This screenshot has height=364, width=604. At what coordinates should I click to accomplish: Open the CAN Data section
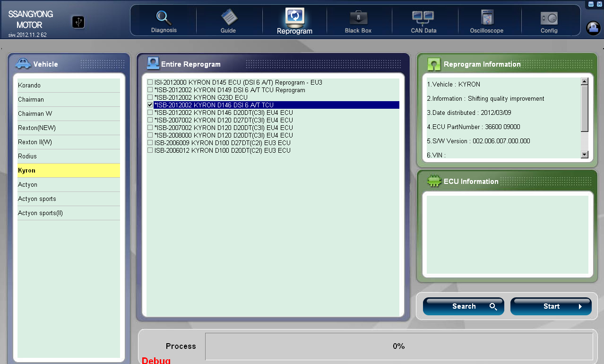tap(423, 22)
